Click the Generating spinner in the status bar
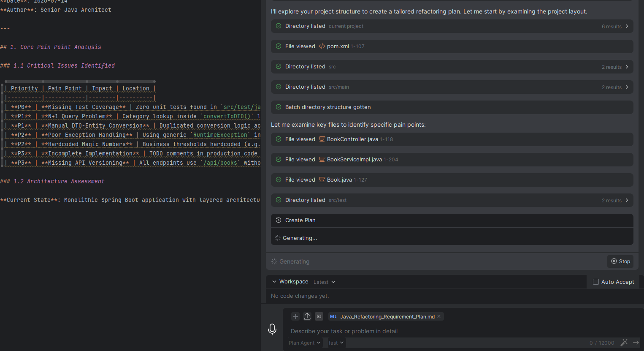The height and width of the screenshot is (351, 644). point(274,261)
